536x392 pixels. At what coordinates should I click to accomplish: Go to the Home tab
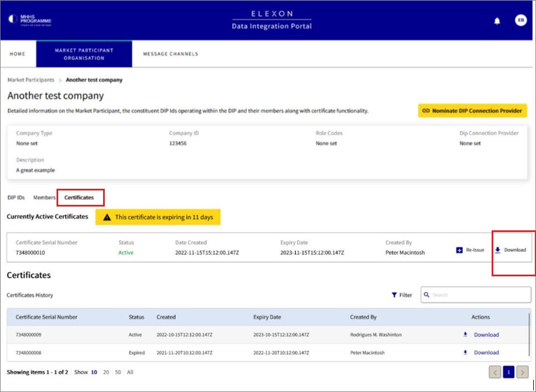(x=17, y=54)
